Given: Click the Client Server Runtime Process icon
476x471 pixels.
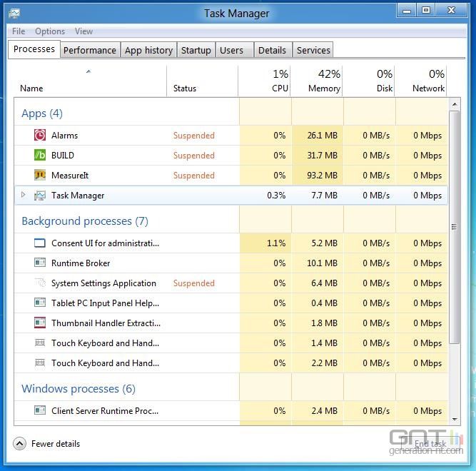Looking at the screenshot, I should (40, 410).
